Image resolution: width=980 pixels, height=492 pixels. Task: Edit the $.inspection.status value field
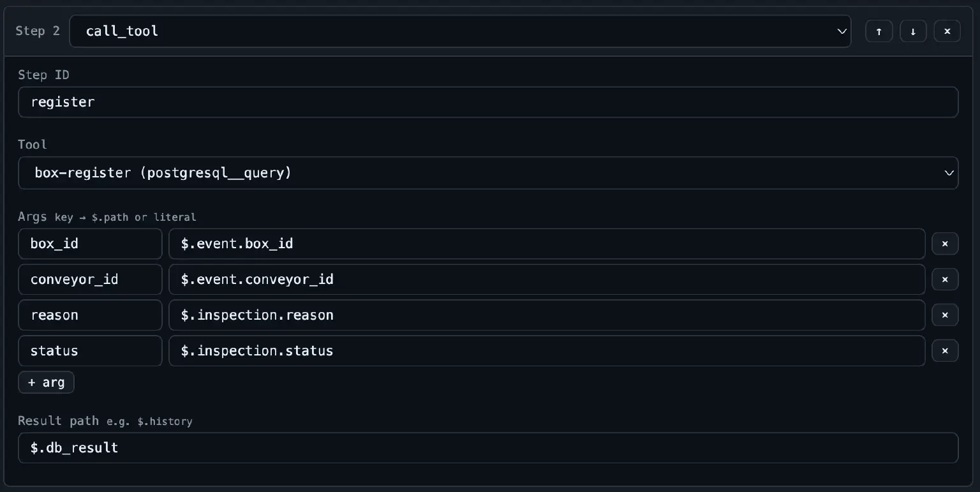coord(547,351)
